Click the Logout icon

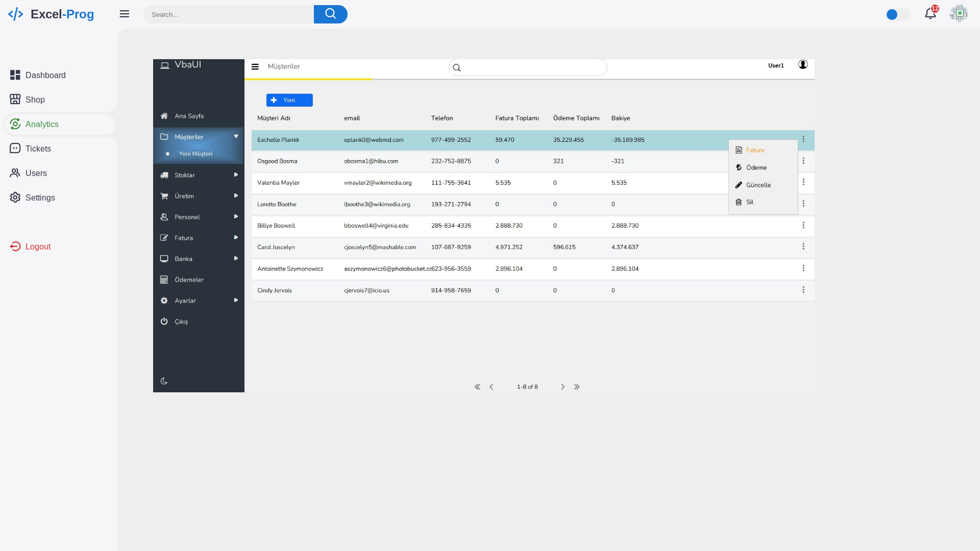[15, 246]
